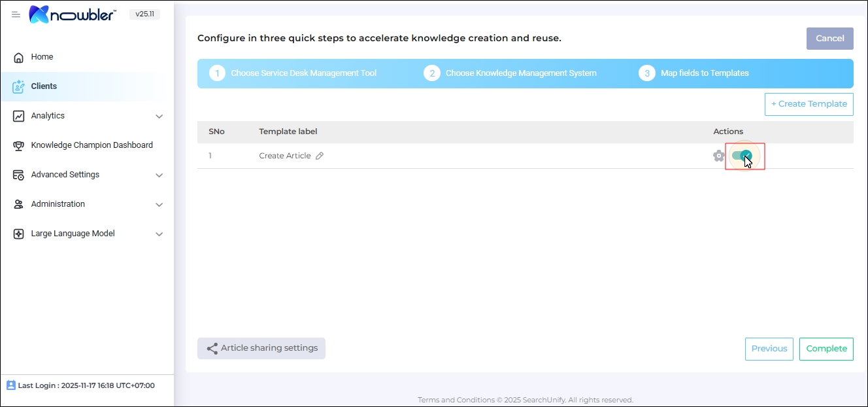
Task: Click the hamburger menu icon
Action: pos(16,14)
